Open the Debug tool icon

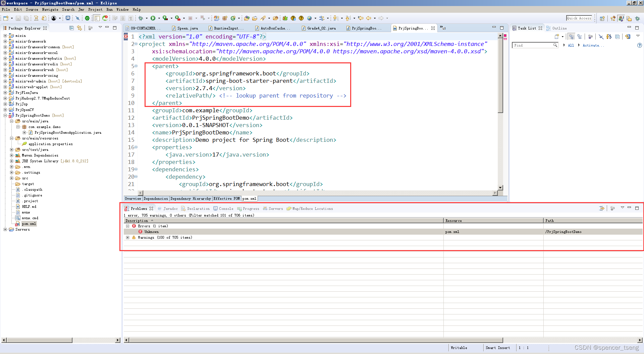pos(141,18)
